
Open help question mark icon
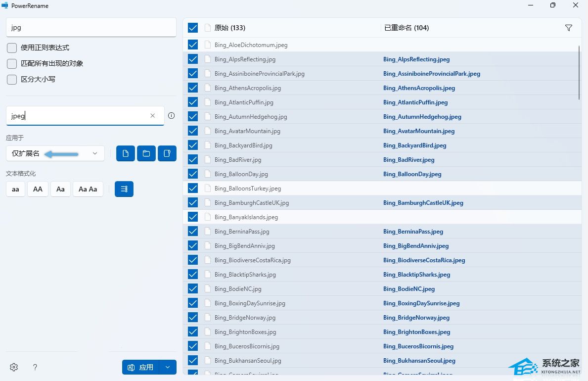35,367
